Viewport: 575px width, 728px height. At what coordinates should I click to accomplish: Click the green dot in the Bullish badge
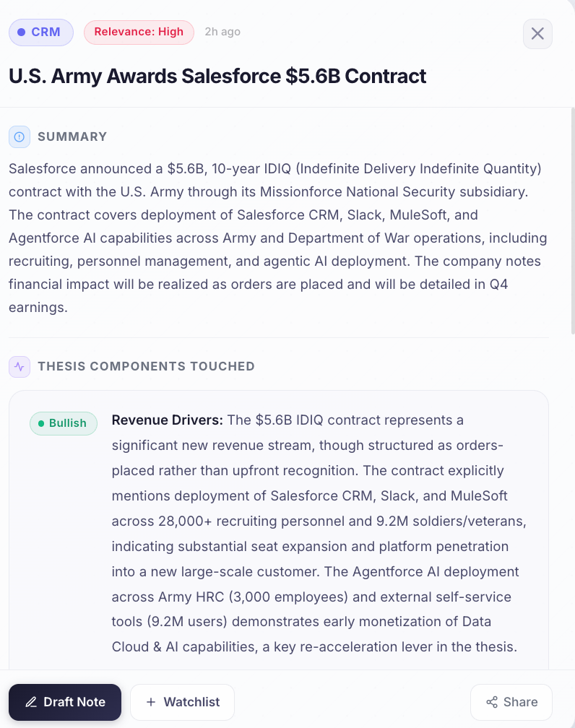(41, 423)
